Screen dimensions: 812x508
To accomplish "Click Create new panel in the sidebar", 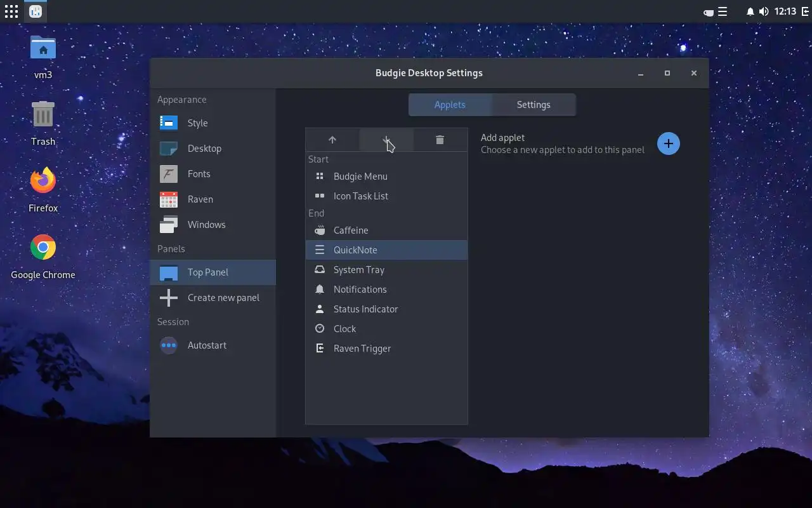I will (x=213, y=298).
